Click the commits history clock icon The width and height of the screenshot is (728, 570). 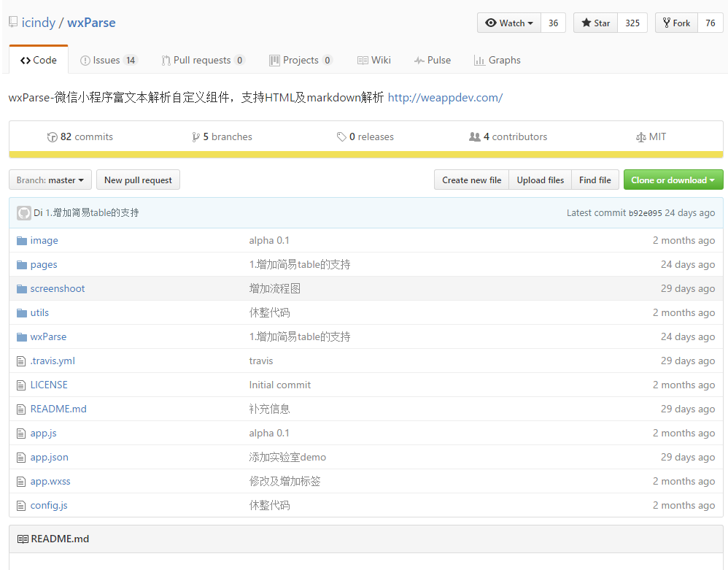52,137
